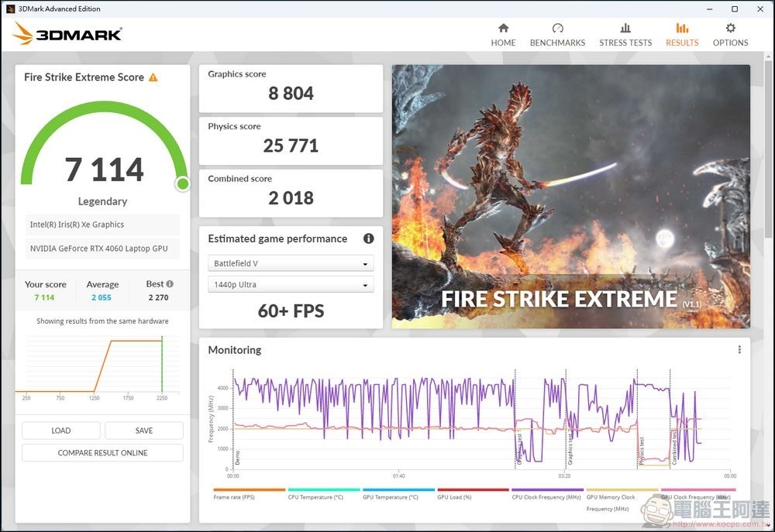The width and height of the screenshot is (775, 532).
Task: Click the score distribution chart
Action: click(x=98, y=368)
